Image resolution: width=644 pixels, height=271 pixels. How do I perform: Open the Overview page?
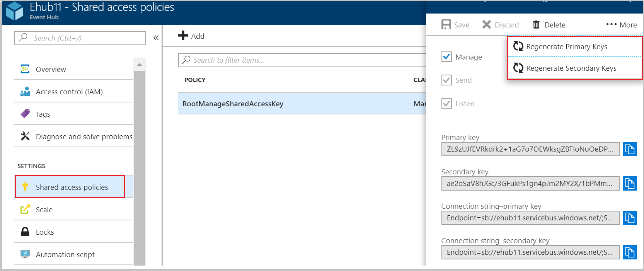pos(51,70)
